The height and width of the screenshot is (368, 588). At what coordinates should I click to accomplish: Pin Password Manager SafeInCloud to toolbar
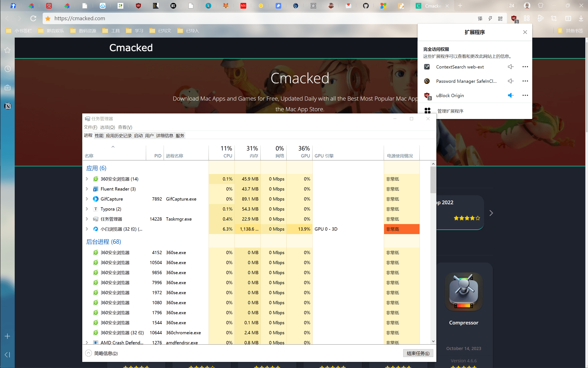tap(510, 81)
